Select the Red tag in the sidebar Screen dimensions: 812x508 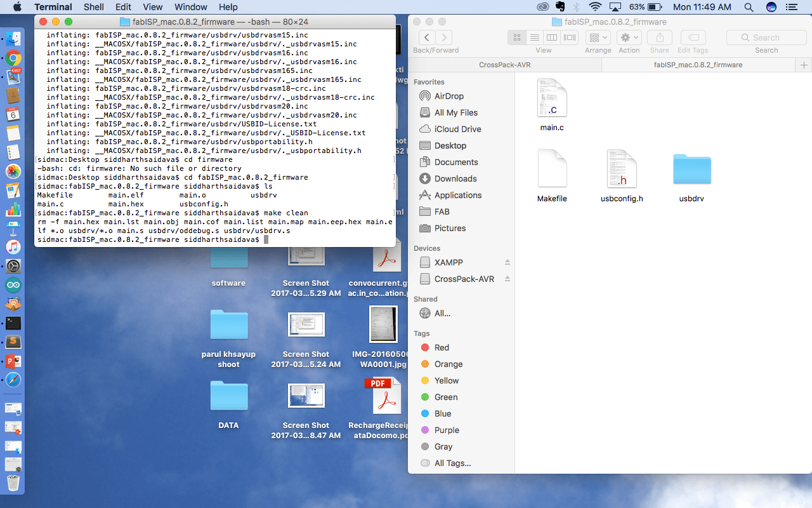(442, 347)
